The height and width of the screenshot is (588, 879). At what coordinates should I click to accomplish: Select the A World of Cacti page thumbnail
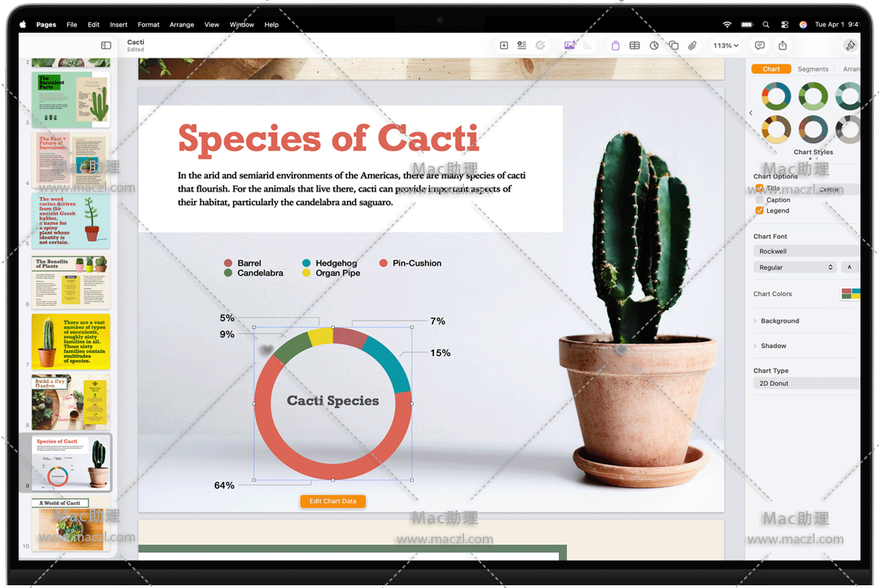pos(71,524)
